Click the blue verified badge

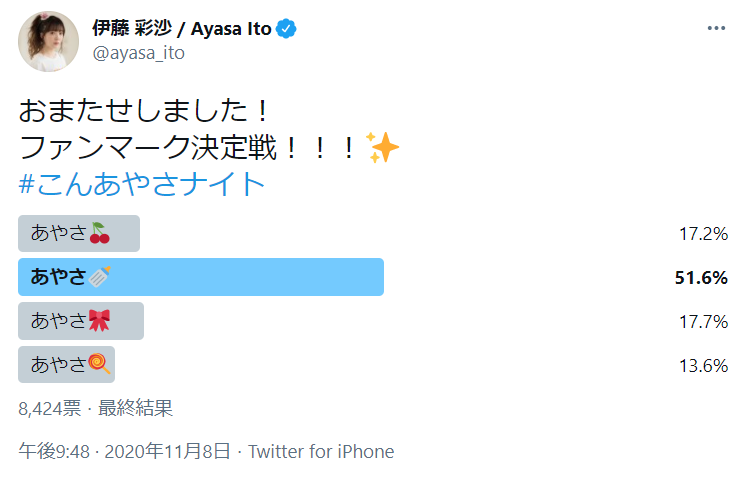[x=287, y=29]
